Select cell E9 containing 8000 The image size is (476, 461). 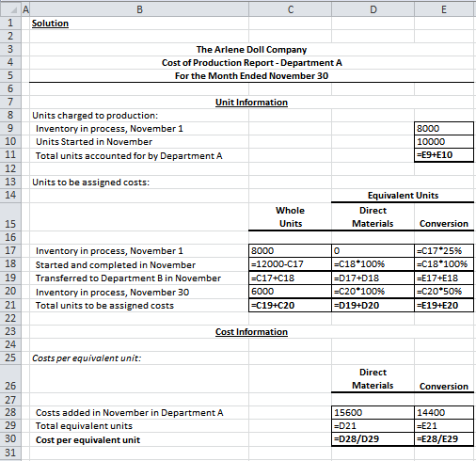tap(444, 128)
